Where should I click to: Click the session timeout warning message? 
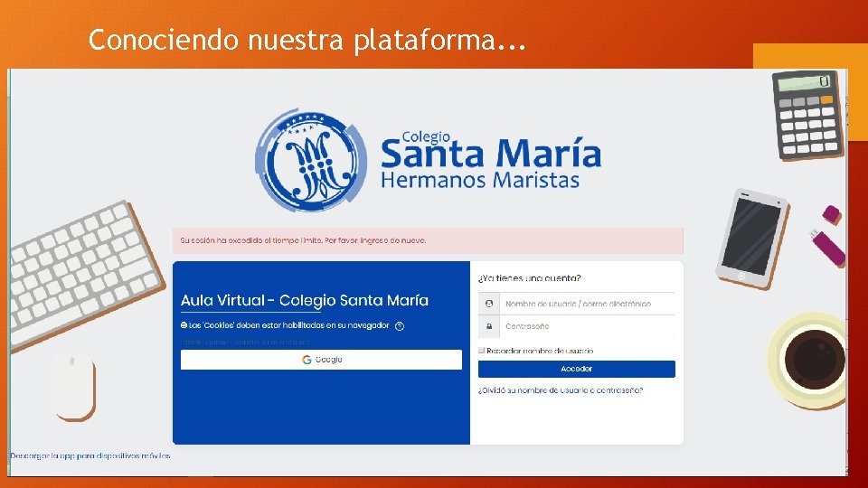pyautogui.click(x=428, y=240)
